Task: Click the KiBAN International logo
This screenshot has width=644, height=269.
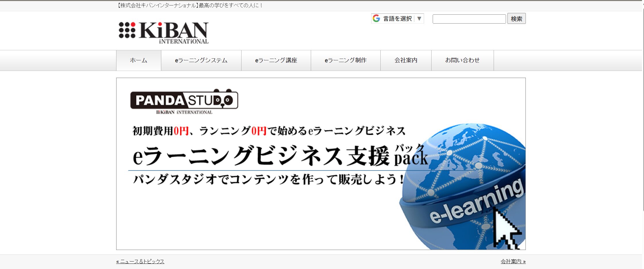Action: tap(164, 33)
